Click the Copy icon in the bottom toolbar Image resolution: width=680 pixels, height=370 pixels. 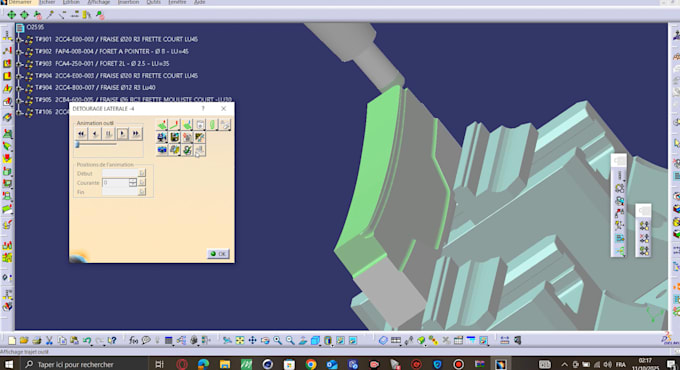pyautogui.click(x=62, y=341)
